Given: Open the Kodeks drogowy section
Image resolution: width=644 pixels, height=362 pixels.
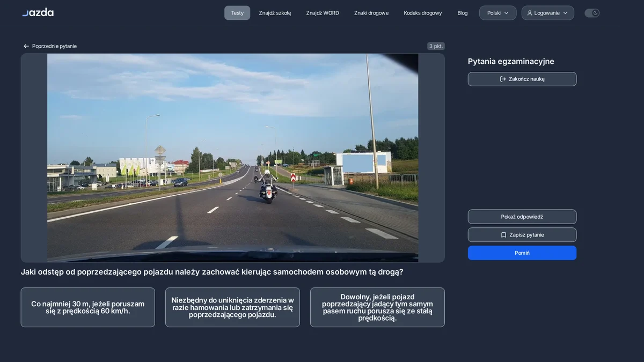Looking at the screenshot, I should [423, 13].
